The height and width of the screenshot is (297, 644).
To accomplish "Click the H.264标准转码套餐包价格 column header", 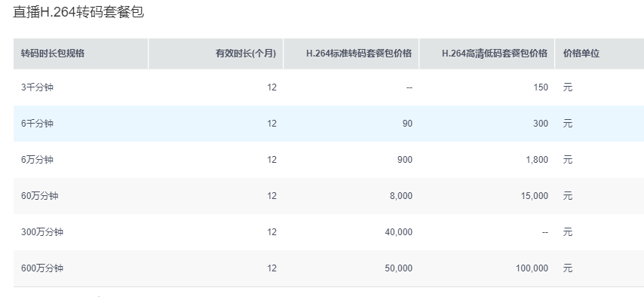I will pyautogui.click(x=359, y=54).
